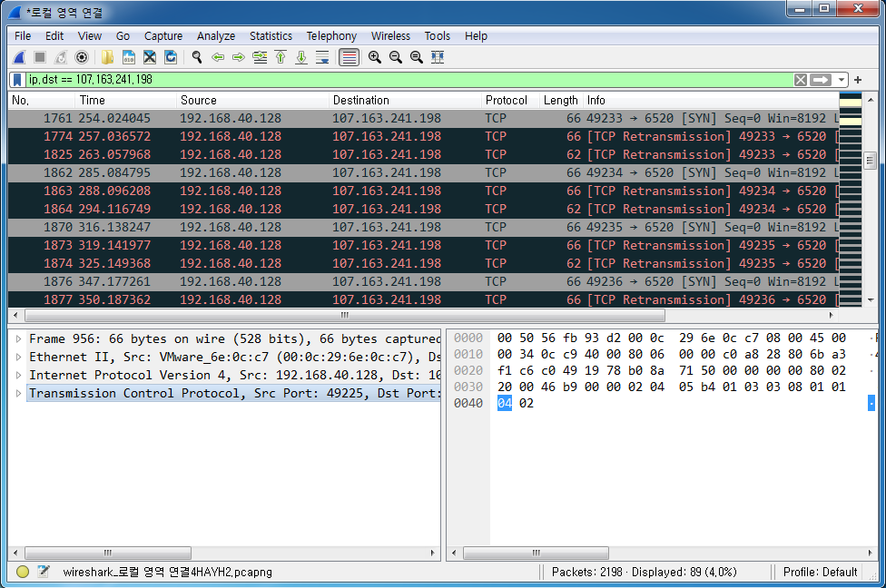This screenshot has width=886, height=588.
Task: Open expert information from the status bar circle
Action: point(23,572)
